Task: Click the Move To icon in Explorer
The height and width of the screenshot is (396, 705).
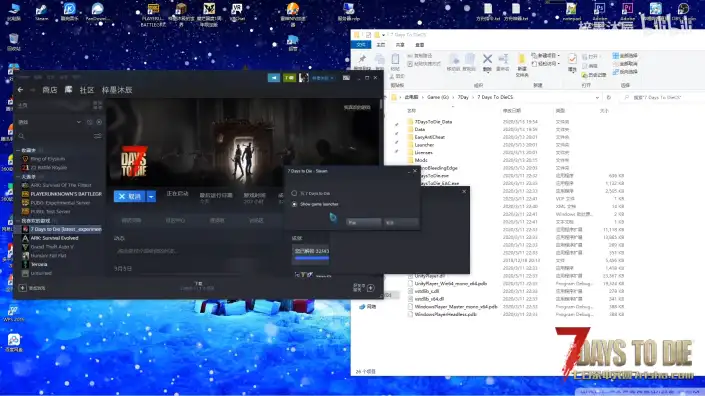Action: coord(454,59)
